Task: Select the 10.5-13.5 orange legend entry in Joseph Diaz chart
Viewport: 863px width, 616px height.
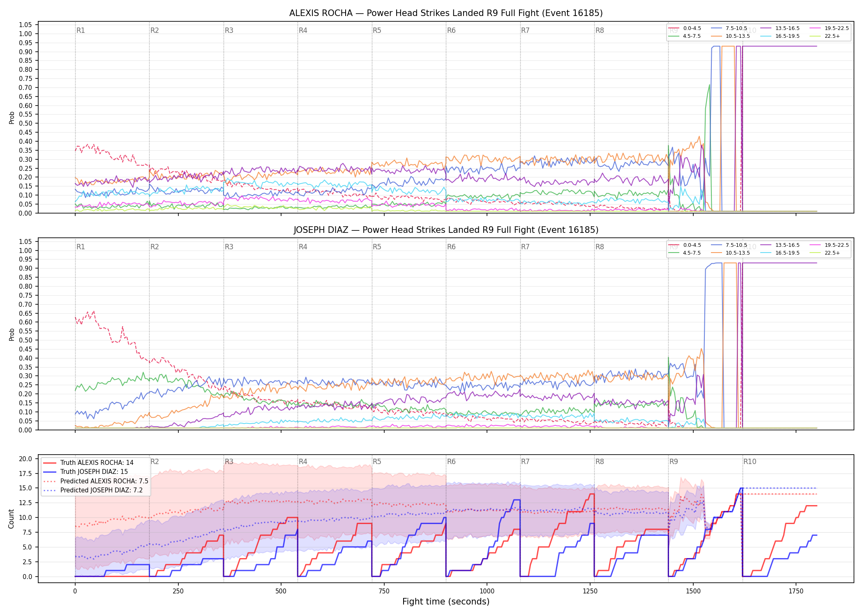Action: (731, 253)
